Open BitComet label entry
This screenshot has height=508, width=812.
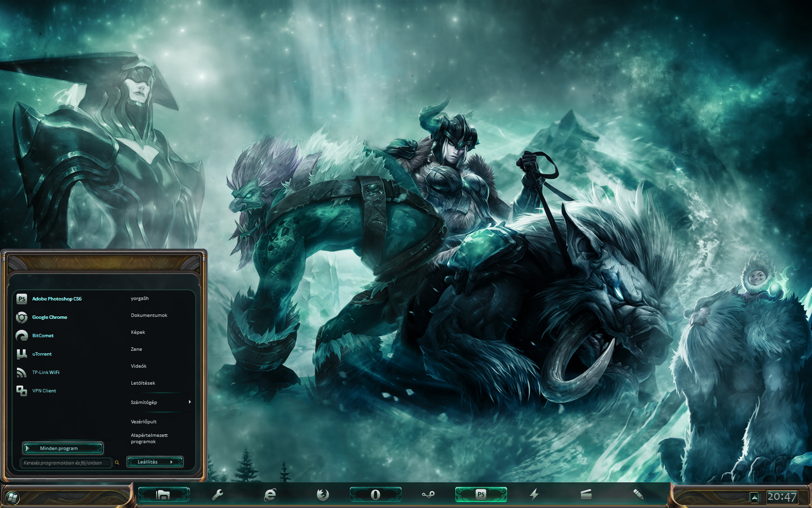pyautogui.click(x=43, y=336)
